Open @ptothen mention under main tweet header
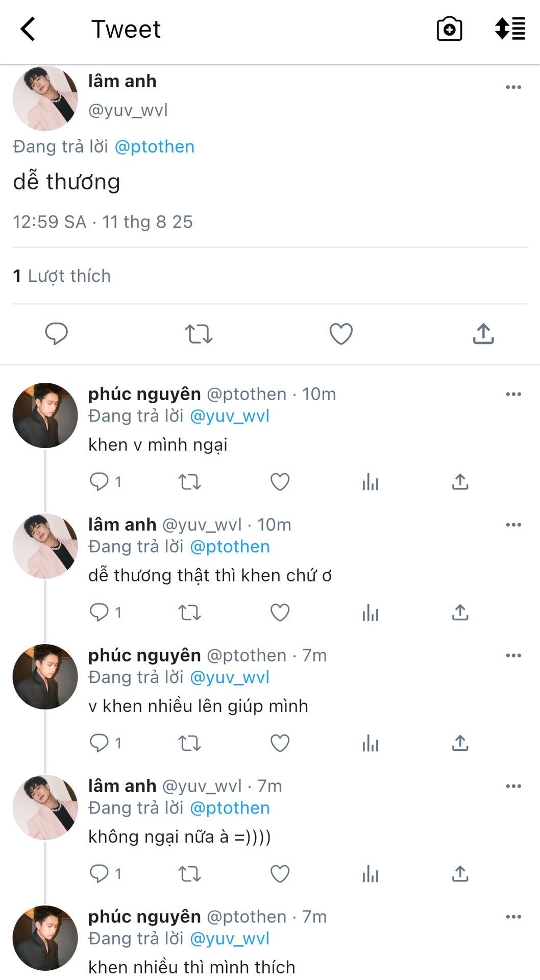The height and width of the screenshot is (980, 540). pyautogui.click(x=154, y=147)
